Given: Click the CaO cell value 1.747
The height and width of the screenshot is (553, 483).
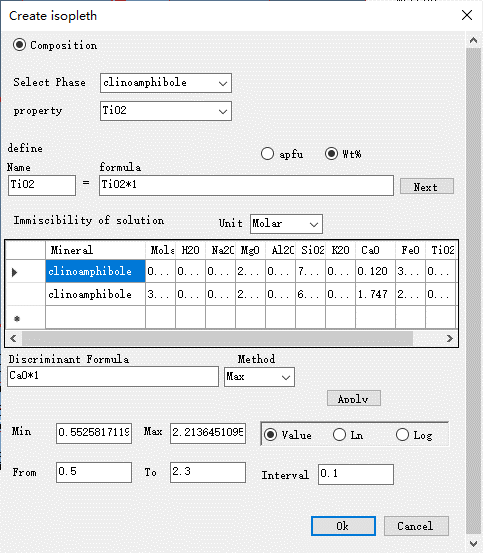Looking at the screenshot, I should pos(375,294).
